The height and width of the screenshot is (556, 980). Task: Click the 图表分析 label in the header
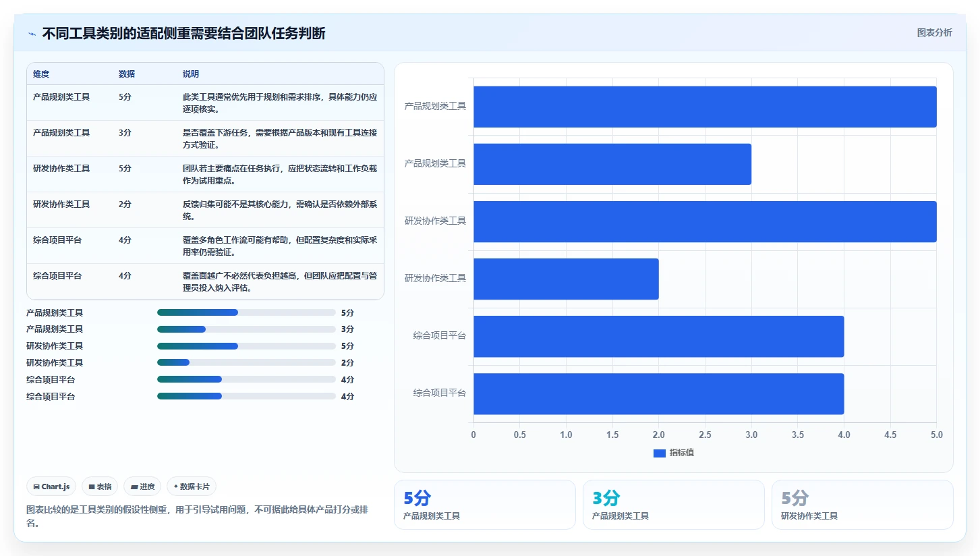934,32
